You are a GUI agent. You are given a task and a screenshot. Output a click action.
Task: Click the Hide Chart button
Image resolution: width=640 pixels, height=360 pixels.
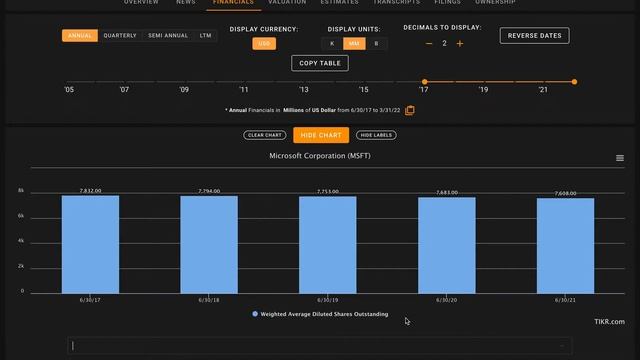pyautogui.click(x=321, y=135)
